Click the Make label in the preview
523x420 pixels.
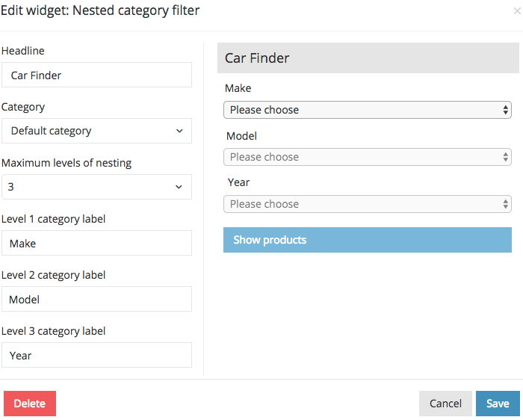[238, 88]
